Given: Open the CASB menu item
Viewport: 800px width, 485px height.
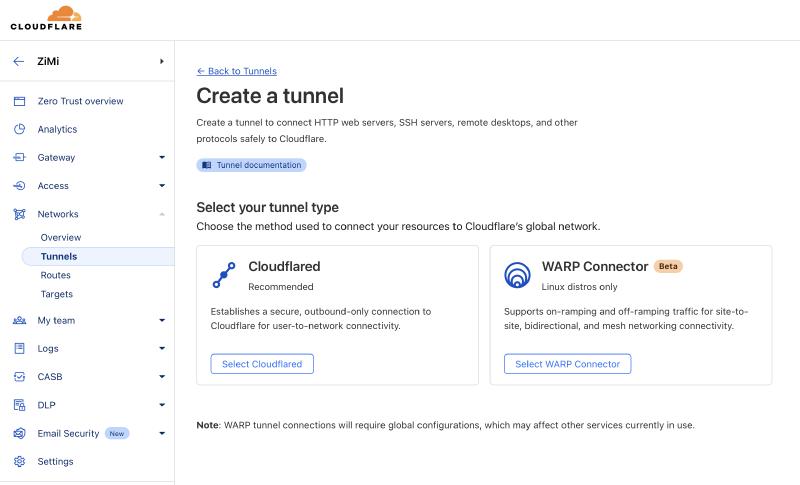Looking at the screenshot, I should pyautogui.click(x=49, y=377).
